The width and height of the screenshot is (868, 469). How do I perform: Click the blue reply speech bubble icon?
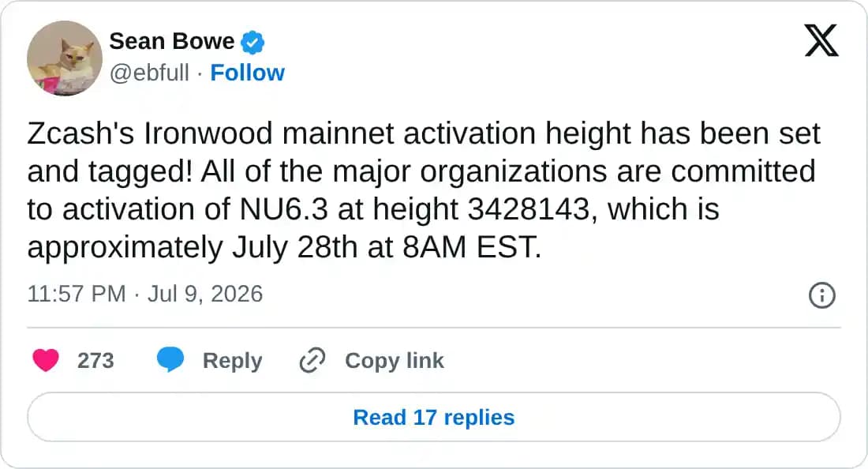coord(170,360)
